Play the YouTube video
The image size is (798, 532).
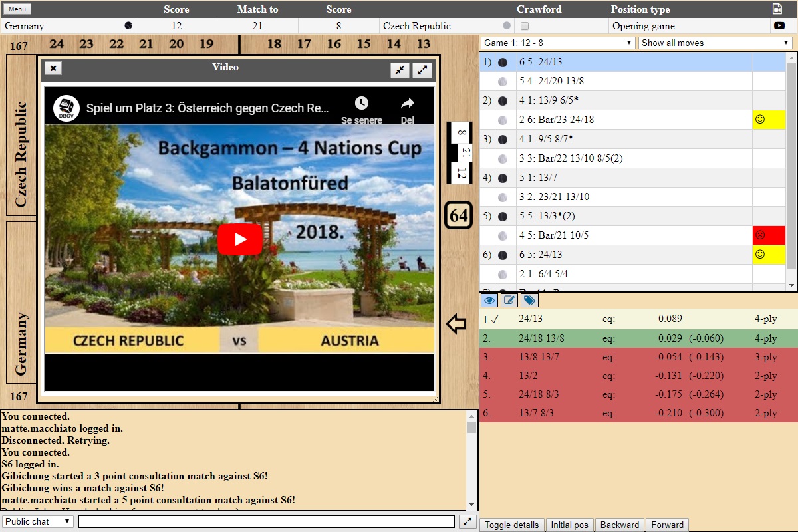pos(240,240)
